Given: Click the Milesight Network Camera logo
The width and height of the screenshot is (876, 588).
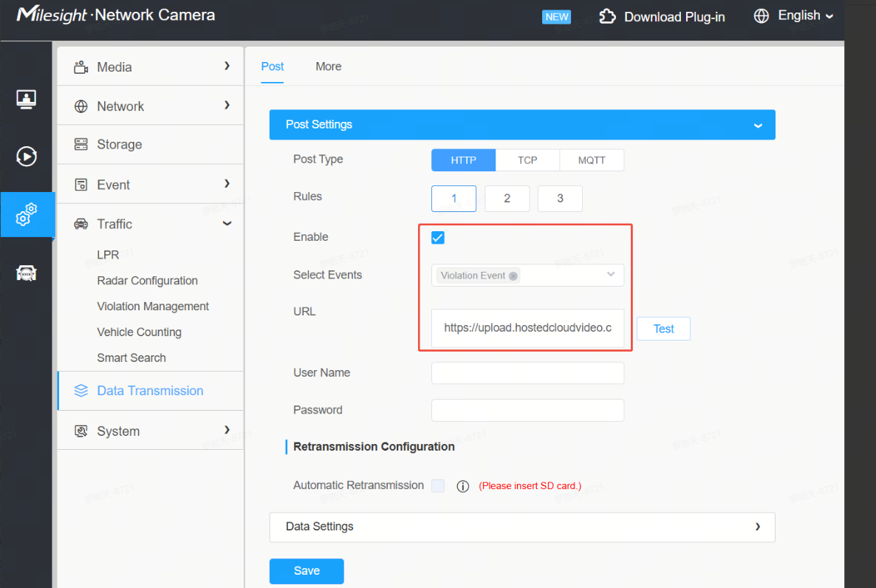Looking at the screenshot, I should [116, 15].
